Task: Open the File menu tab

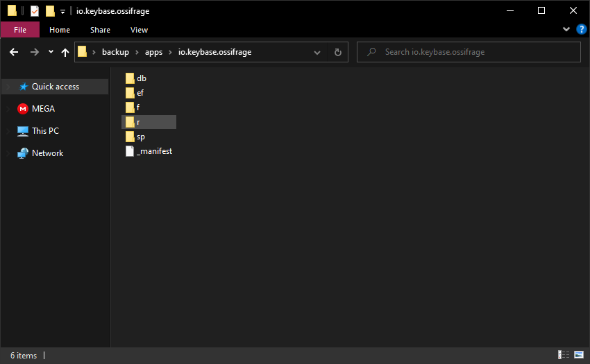Action: pos(20,30)
